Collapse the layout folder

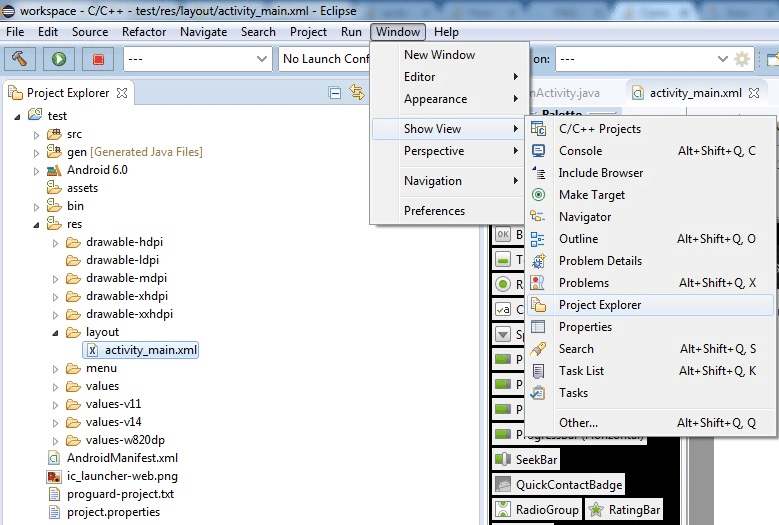coord(55,333)
